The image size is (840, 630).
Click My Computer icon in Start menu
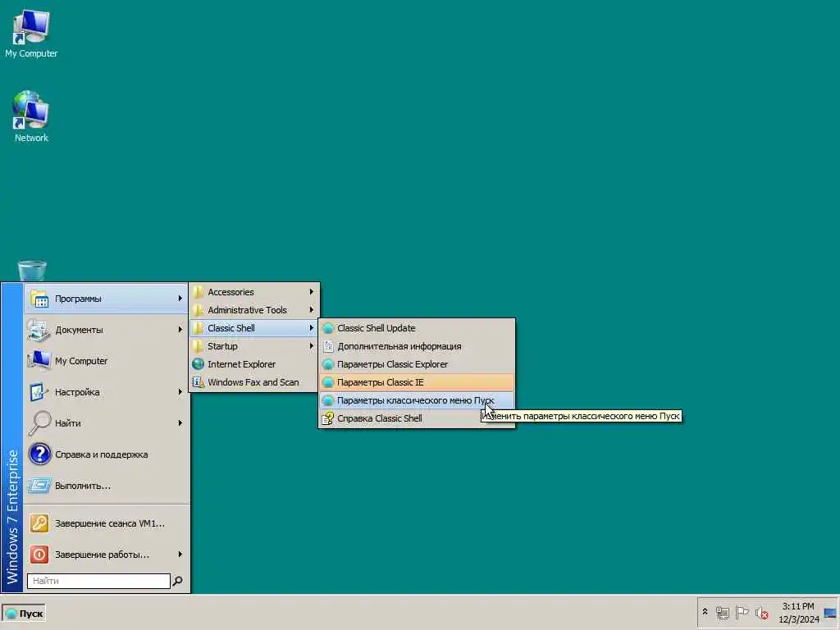(39, 361)
